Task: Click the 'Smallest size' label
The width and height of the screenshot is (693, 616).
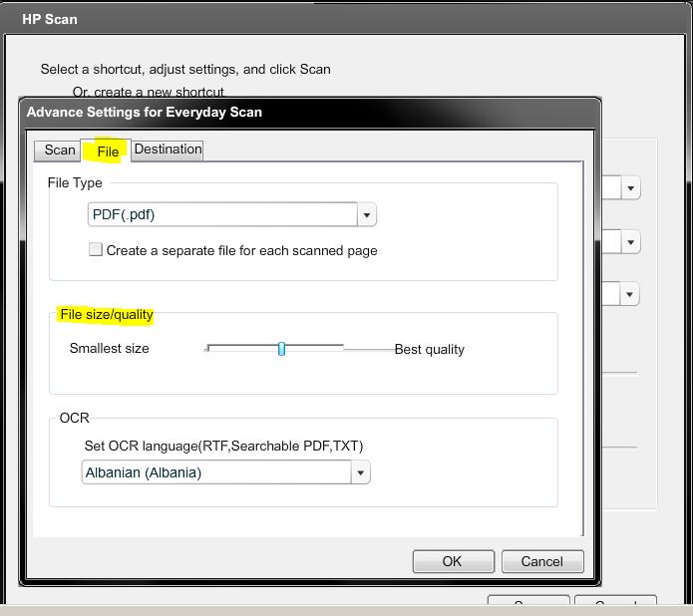Action: tap(109, 348)
